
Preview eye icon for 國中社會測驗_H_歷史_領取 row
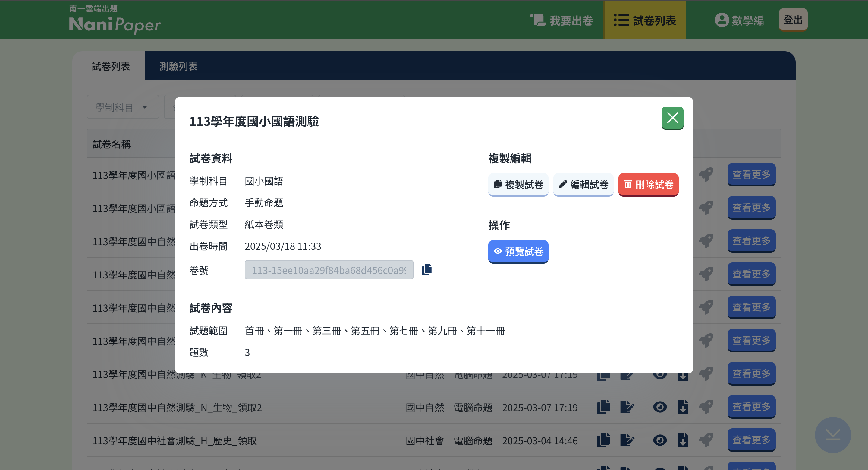(660, 440)
